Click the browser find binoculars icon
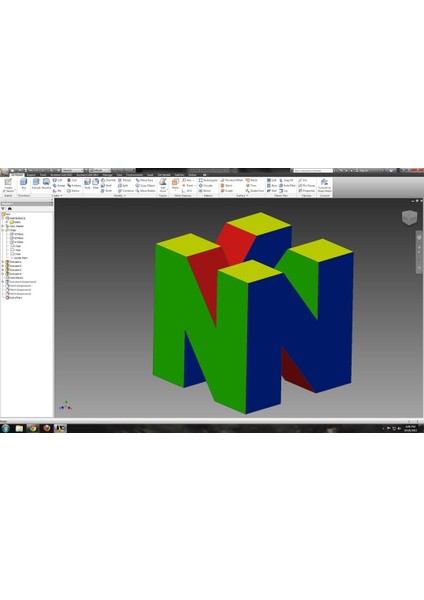 (x=10, y=209)
